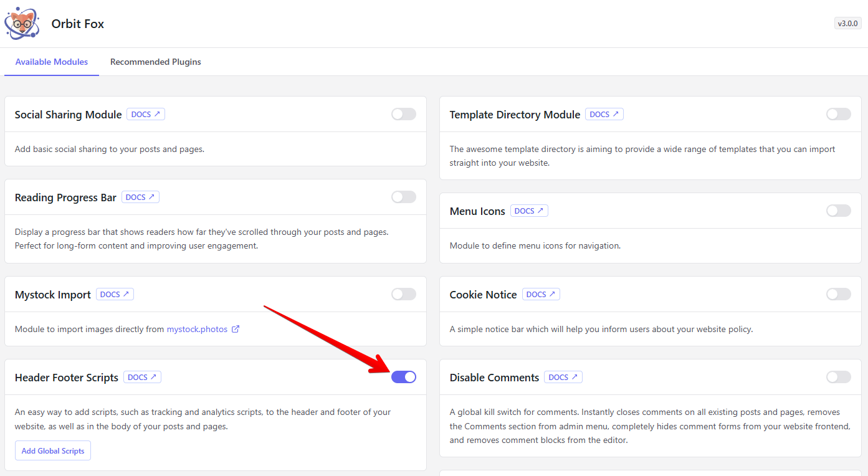Open the Mystock Import DOCS link
Screen dimensions: 868x476
pyautogui.click(x=115, y=295)
